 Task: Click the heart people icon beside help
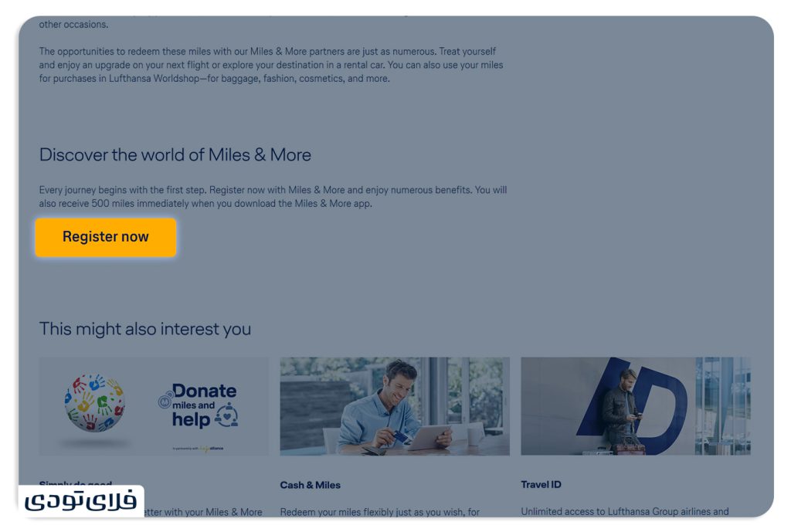[226, 415]
